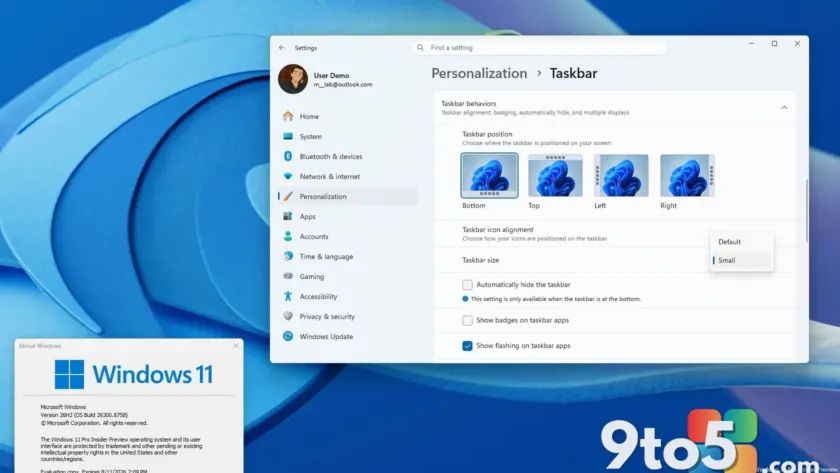Click the System monitor icon
The height and width of the screenshot is (473, 840).
click(288, 136)
